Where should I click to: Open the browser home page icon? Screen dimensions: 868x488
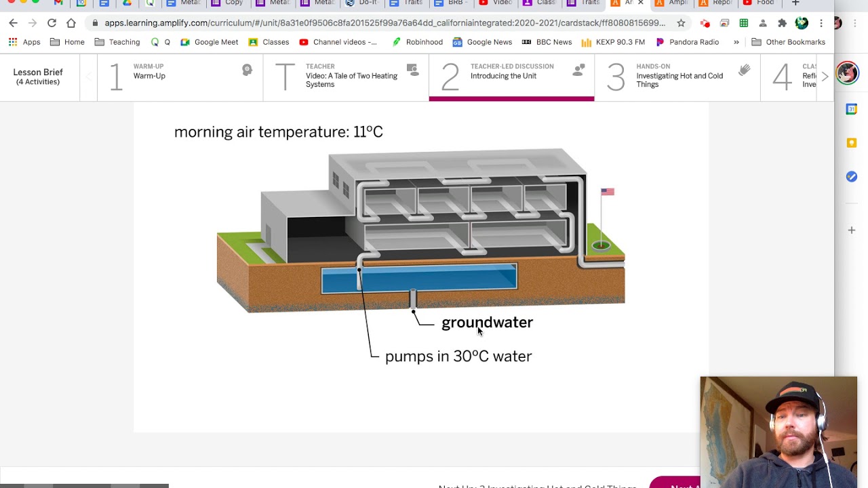[x=71, y=23]
